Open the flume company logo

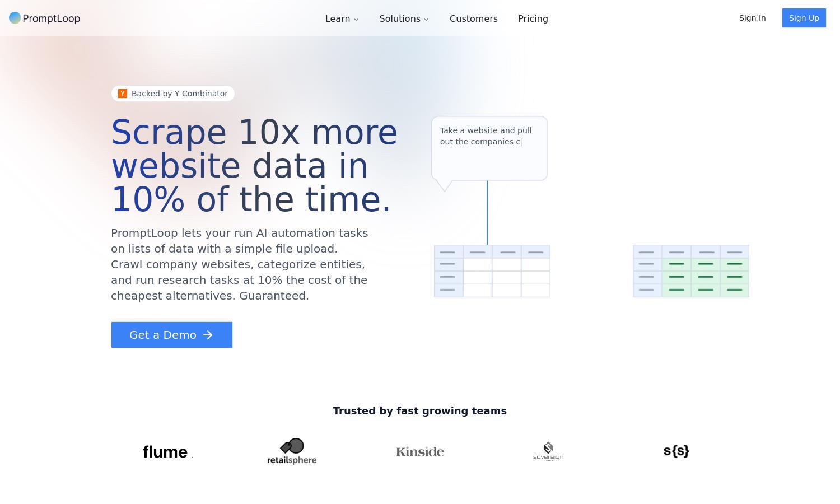pos(167,451)
